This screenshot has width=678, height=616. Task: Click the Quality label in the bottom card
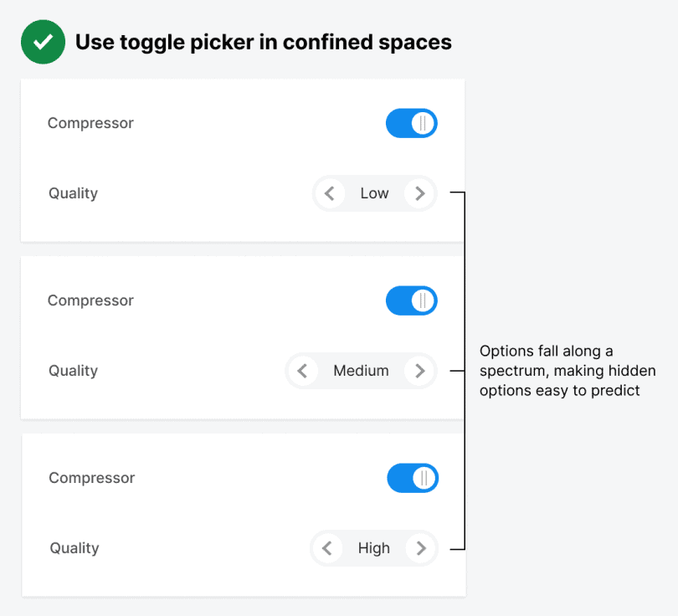click(x=74, y=548)
